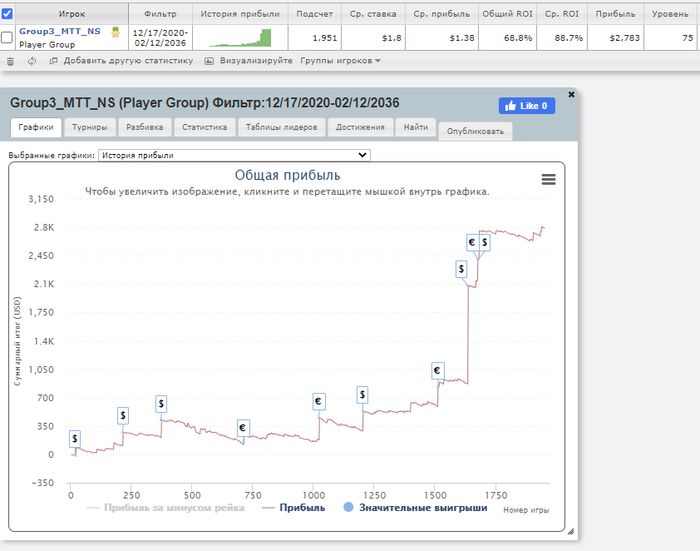Image resolution: width=700 pixels, height=551 pixels.
Task: Toggle the select-all checkbox in table header
Action: click(x=7, y=13)
